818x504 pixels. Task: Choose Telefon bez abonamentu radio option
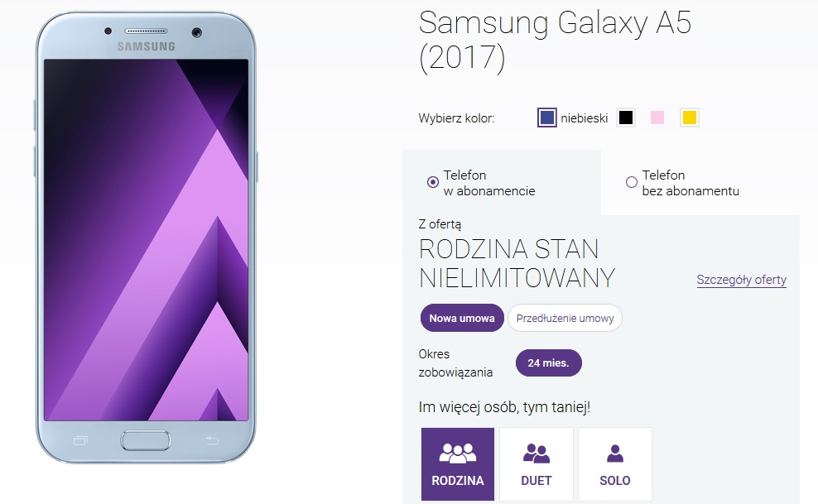tap(631, 182)
